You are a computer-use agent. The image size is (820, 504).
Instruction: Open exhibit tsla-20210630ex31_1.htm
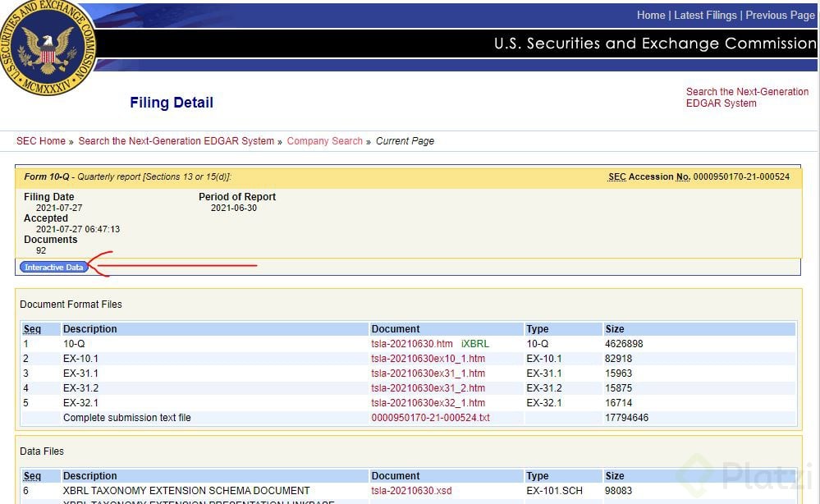[x=428, y=373]
